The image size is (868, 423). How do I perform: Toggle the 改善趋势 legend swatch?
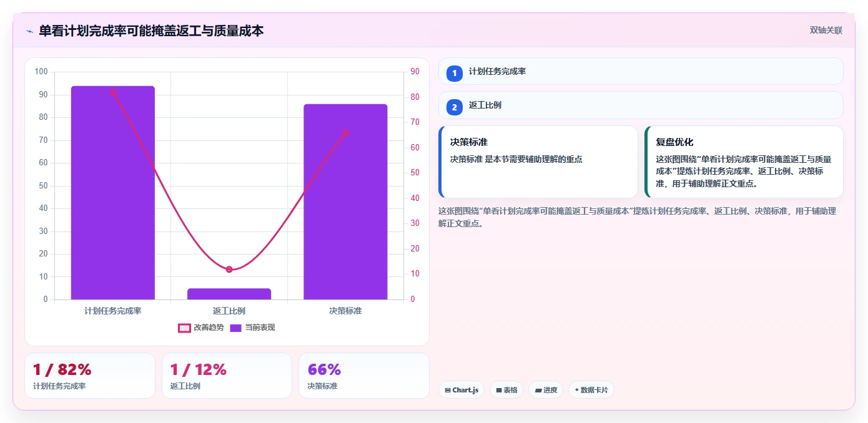tap(184, 328)
